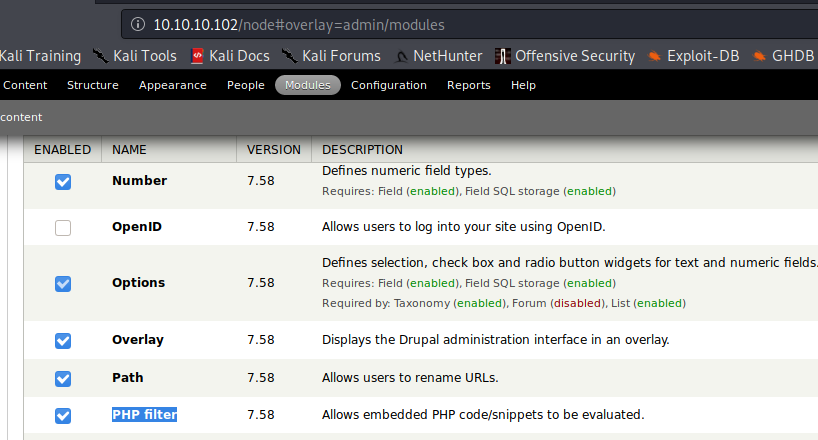Open the GHDB bookmark icon
The height and width of the screenshot is (440, 818).
point(762,56)
